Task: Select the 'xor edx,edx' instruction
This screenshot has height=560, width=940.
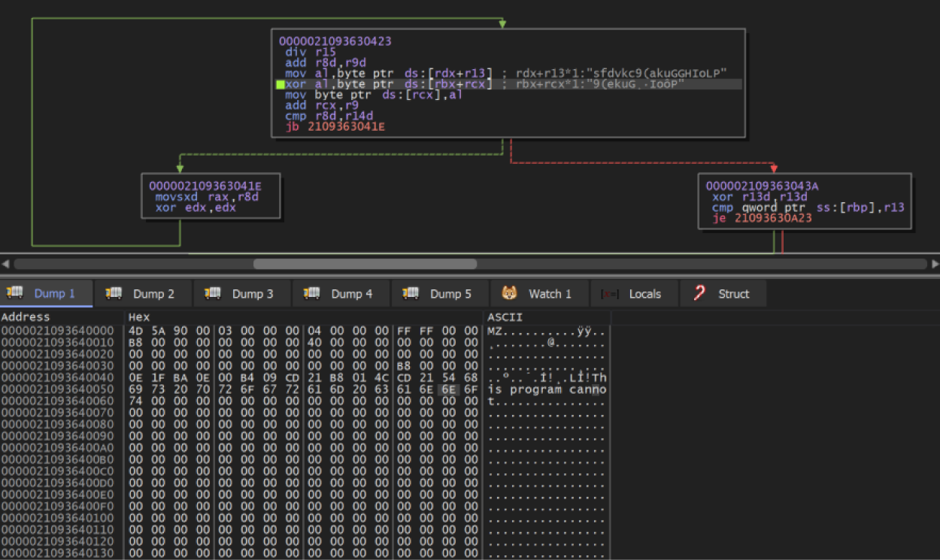Action: (x=196, y=207)
